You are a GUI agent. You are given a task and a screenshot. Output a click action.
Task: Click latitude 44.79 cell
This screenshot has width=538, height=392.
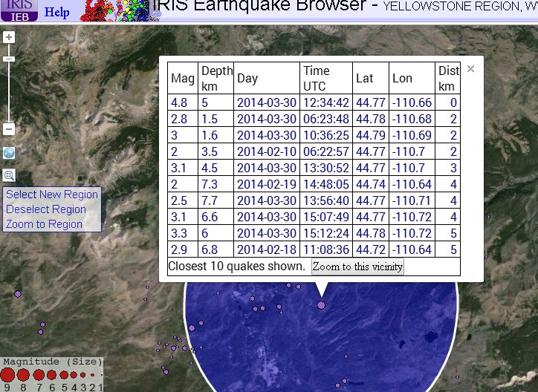point(371,135)
